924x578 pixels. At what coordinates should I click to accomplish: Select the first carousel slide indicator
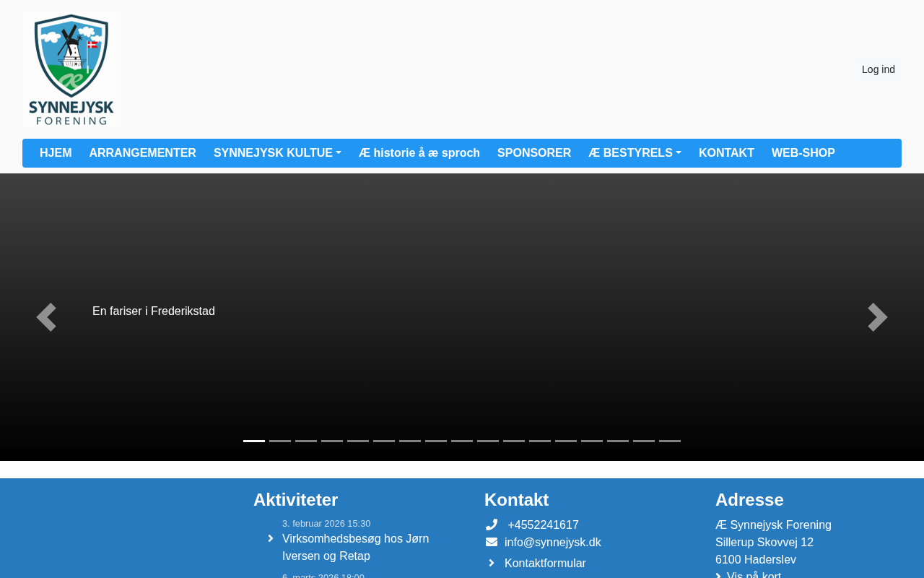(254, 441)
